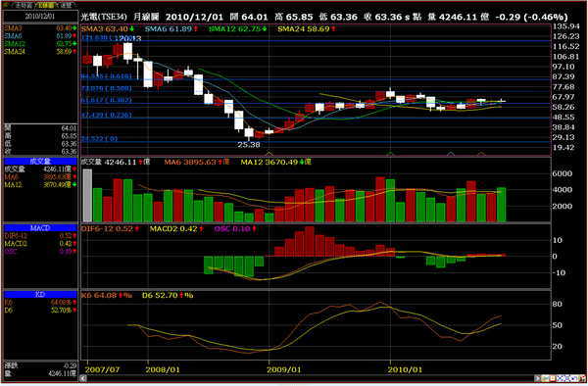
Task: Click the shrink-chart icon with inward blue arrows
Action: click(x=560, y=378)
